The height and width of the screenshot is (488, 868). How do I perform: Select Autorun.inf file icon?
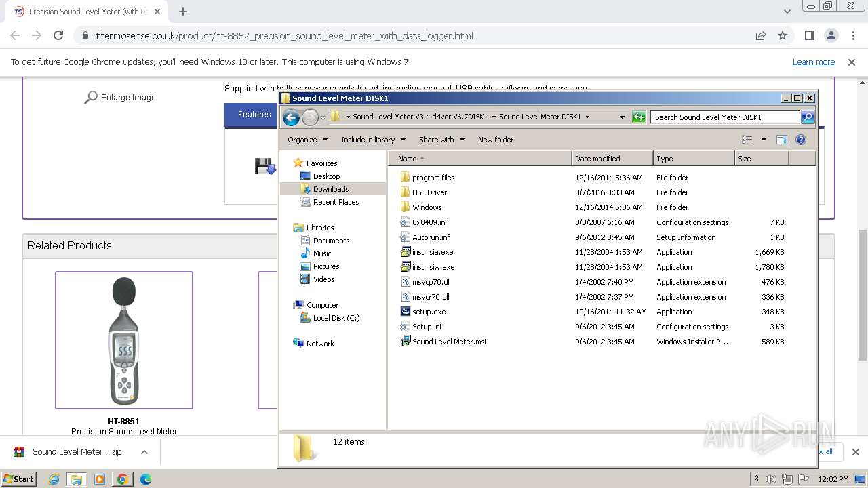pyautogui.click(x=405, y=237)
